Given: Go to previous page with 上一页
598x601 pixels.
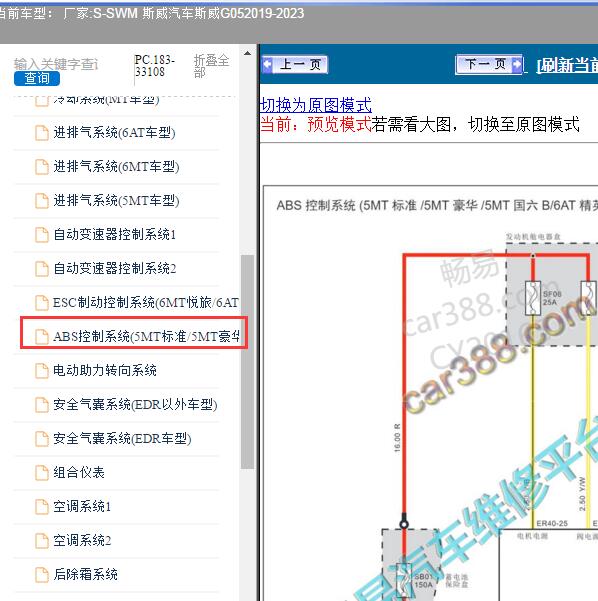Looking at the screenshot, I should pos(295,64).
